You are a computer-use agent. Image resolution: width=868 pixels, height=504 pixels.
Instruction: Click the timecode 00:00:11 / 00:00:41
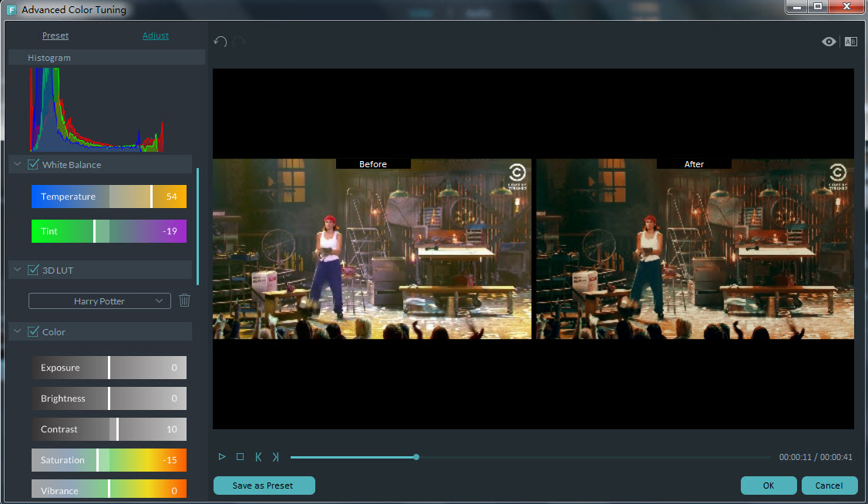[x=816, y=457]
